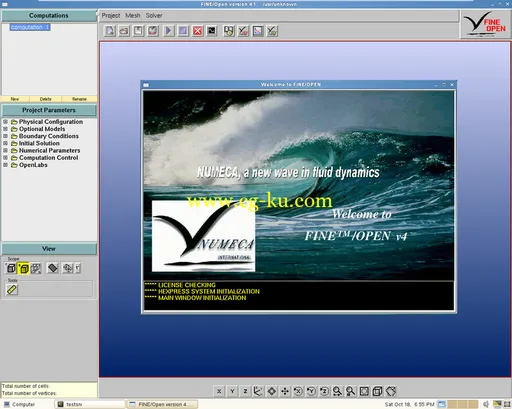This screenshot has width=512, height=409.
Task: Click the Rename computation button
Action: click(x=79, y=99)
